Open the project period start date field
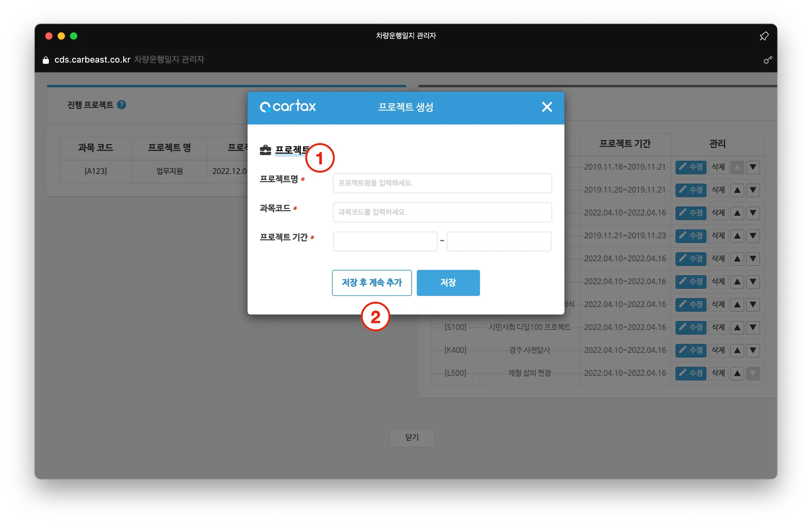Viewport: 812px width, 525px height. pyautogui.click(x=385, y=241)
